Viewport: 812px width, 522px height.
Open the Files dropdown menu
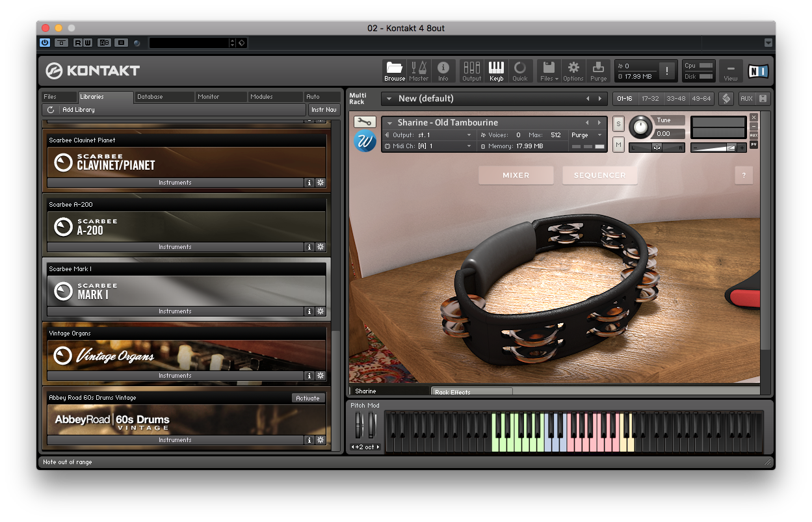tap(549, 71)
